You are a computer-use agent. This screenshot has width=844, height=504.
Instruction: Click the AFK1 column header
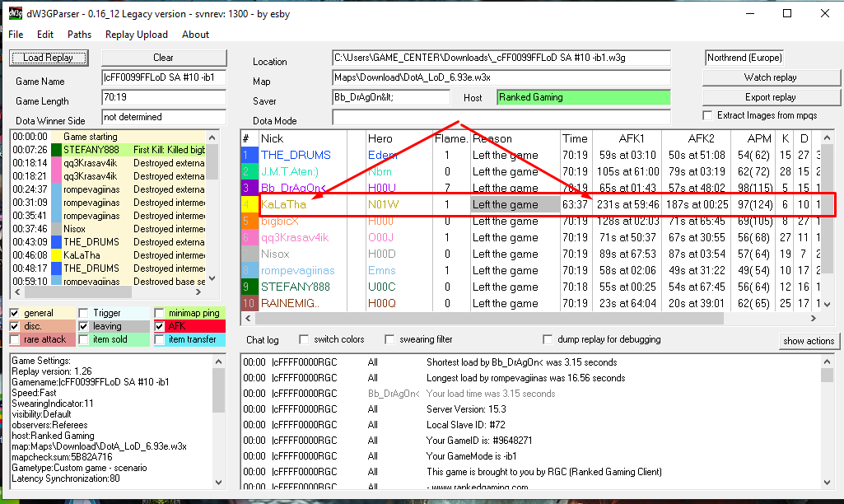pos(627,138)
